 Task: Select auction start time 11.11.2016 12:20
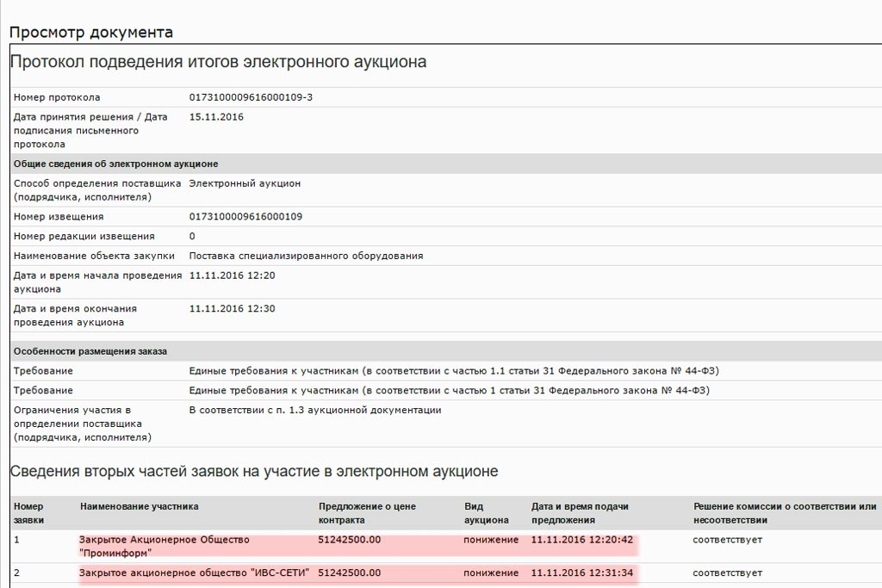coord(232,275)
